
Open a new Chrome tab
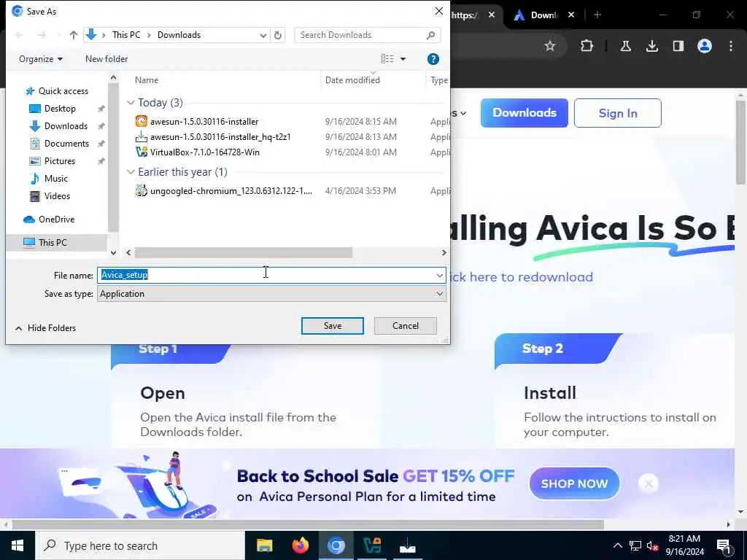click(x=597, y=15)
